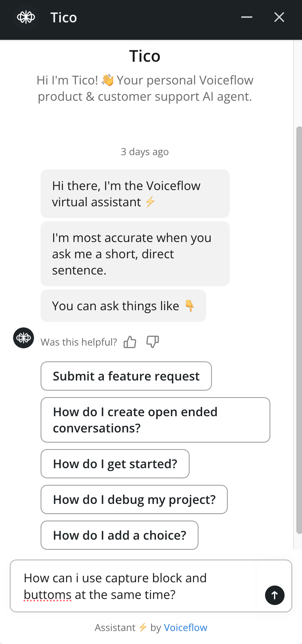Choose How do I create open ended conversations

pos(155,420)
